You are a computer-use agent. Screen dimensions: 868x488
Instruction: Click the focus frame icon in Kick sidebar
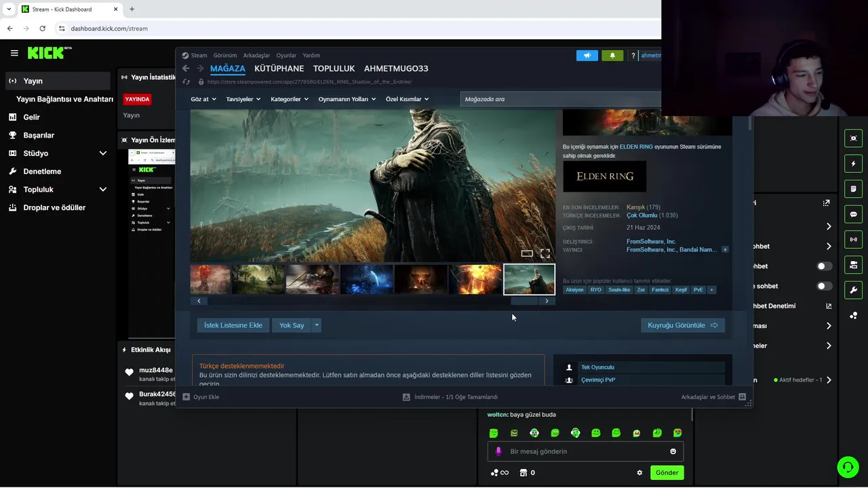pos(853,138)
